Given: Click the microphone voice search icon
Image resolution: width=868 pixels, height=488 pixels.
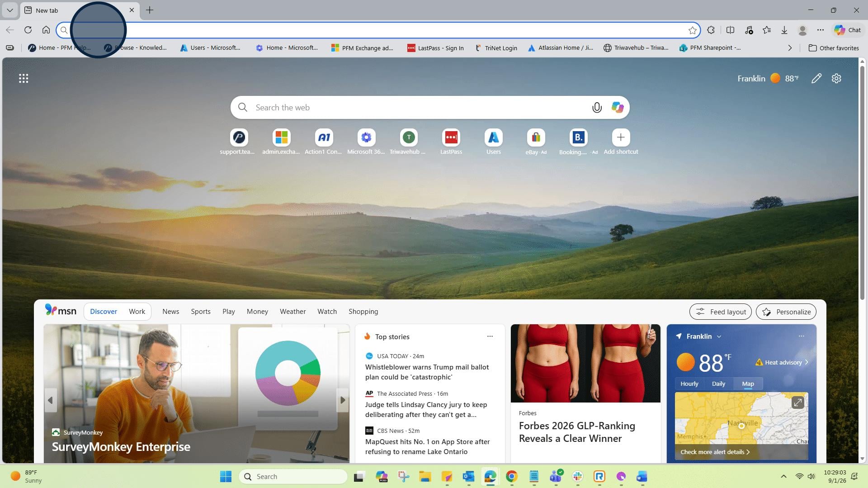Looking at the screenshot, I should [x=597, y=108].
